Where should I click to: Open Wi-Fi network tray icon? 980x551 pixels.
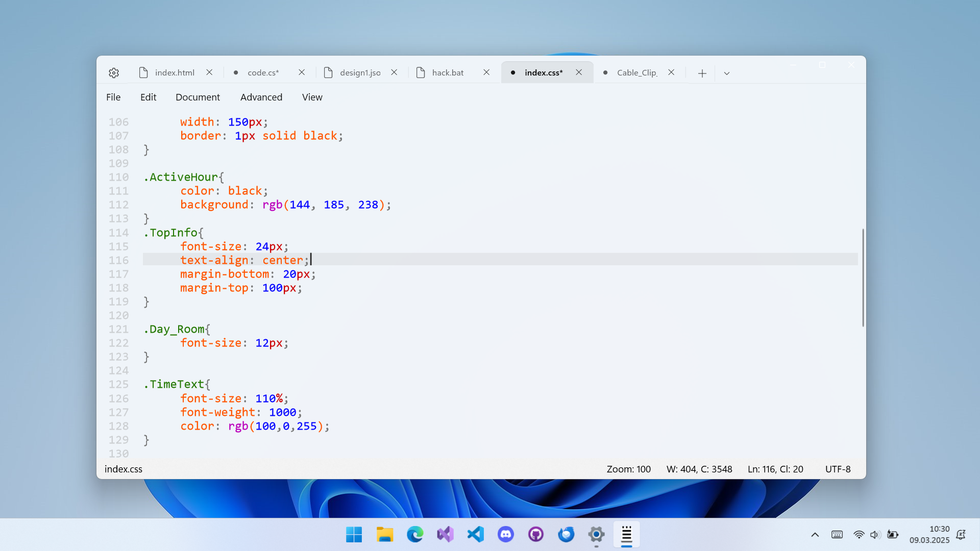click(x=859, y=535)
